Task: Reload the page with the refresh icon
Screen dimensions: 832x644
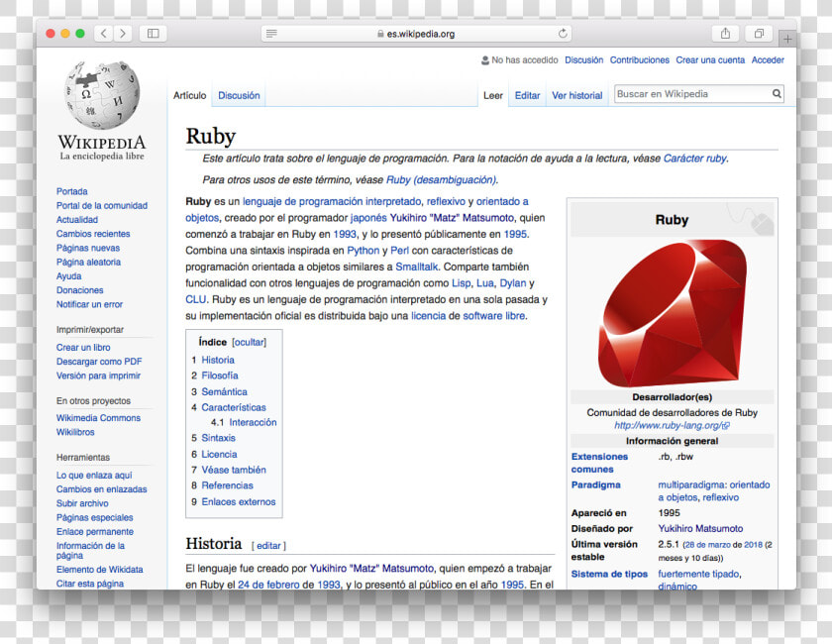Action: click(x=563, y=34)
